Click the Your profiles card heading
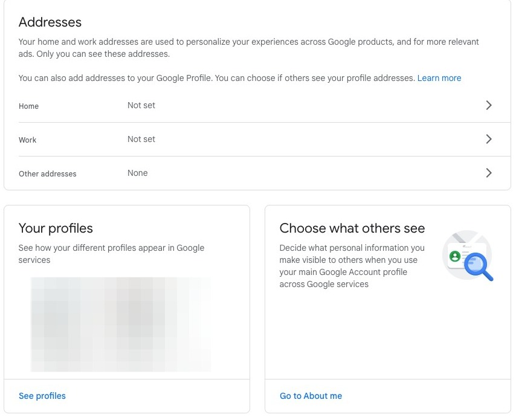The width and height of the screenshot is (516, 420). click(56, 228)
